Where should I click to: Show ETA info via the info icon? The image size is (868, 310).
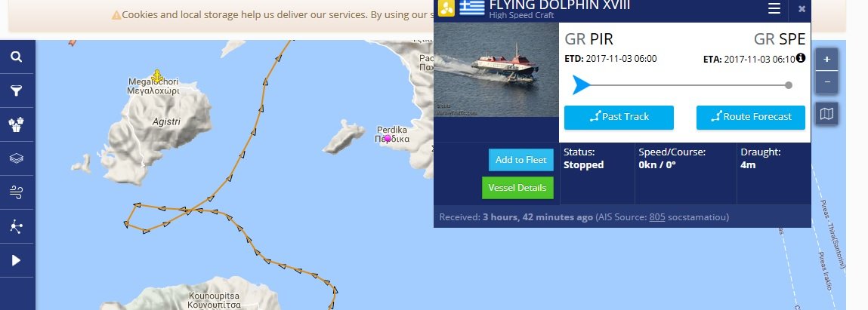[801, 57]
